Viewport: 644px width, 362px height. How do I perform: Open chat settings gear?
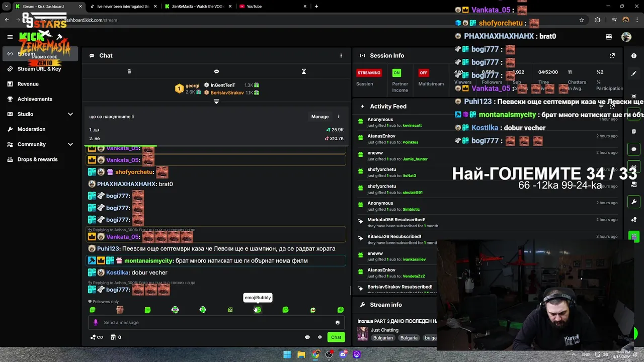(319, 337)
